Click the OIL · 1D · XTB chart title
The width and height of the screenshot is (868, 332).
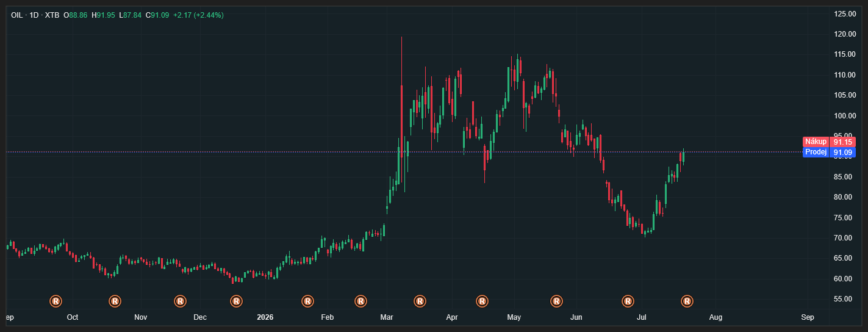tap(35, 15)
